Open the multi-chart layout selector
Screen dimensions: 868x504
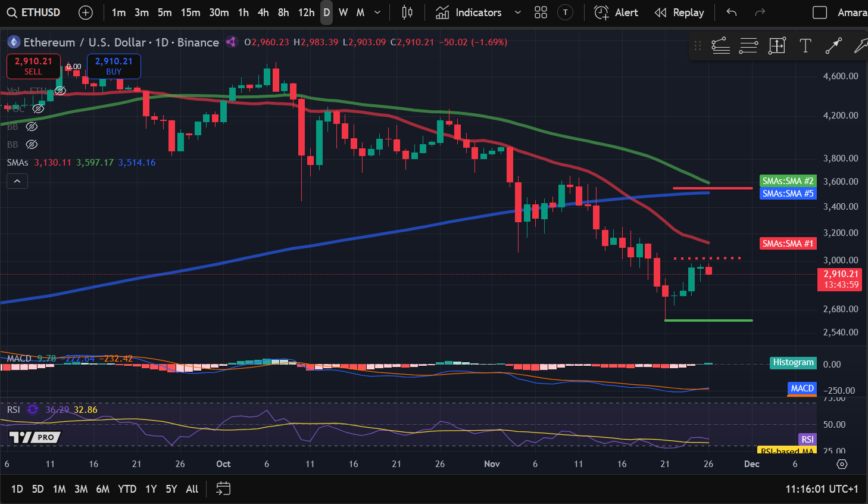pyautogui.click(x=541, y=12)
